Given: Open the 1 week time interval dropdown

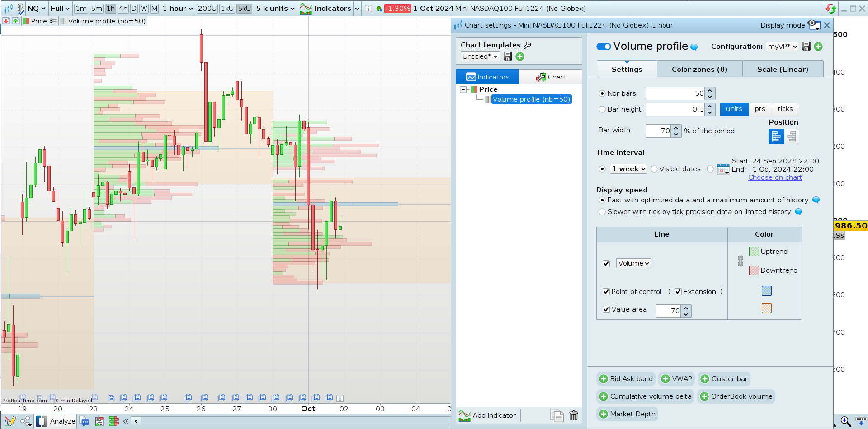Looking at the screenshot, I should pos(628,169).
